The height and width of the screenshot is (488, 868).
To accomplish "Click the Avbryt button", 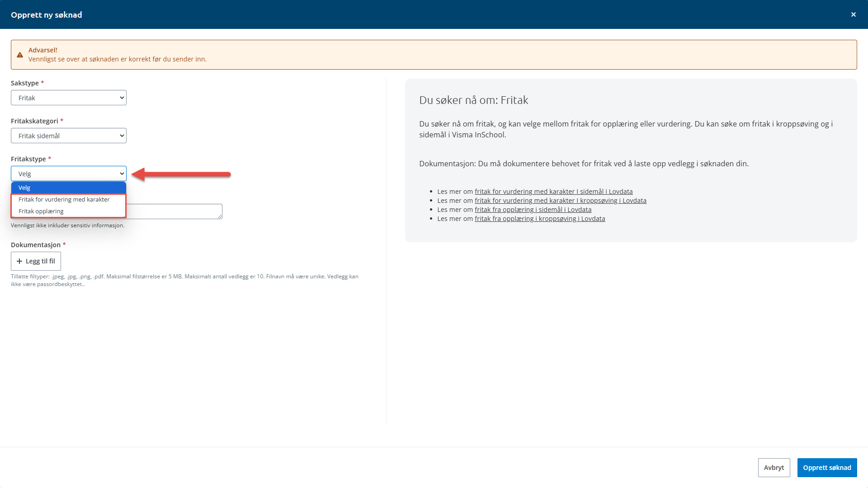I will coord(774,468).
